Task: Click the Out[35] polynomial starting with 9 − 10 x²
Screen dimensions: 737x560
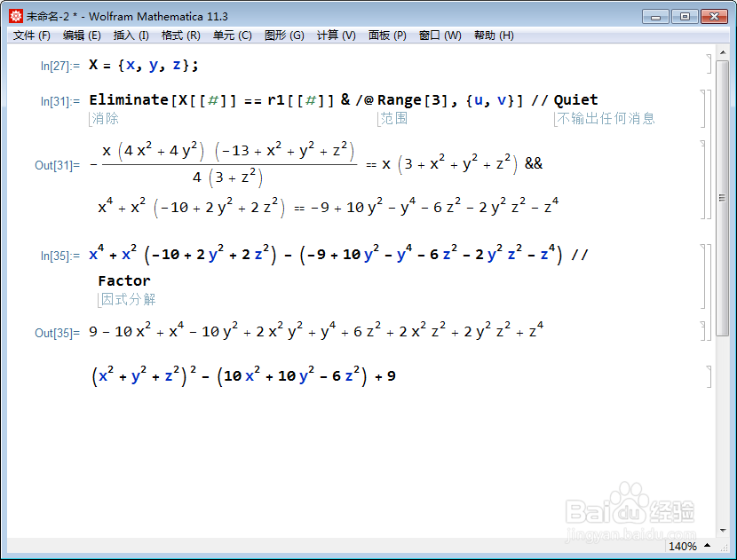Action: [316, 331]
